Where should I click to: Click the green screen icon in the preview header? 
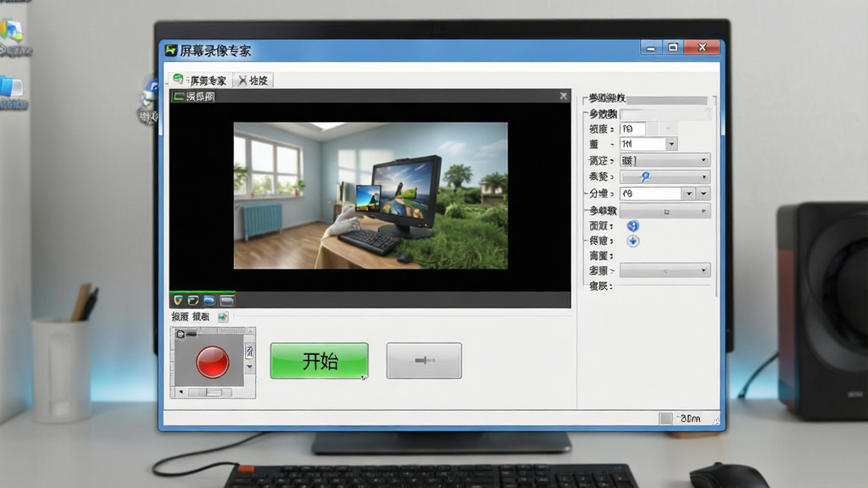178,97
